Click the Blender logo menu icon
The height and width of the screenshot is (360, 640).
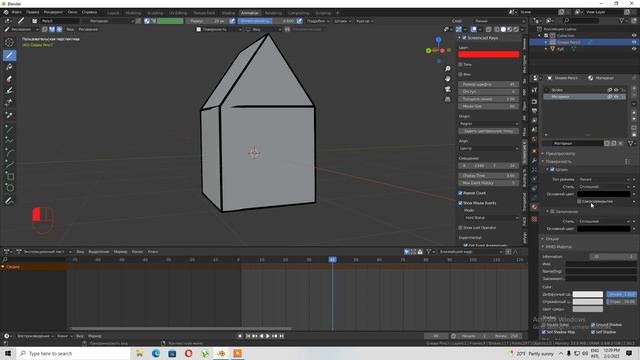[6, 12]
